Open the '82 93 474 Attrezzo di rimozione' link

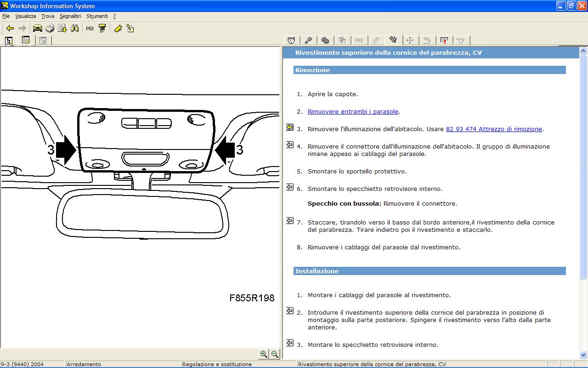coord(494,129)
